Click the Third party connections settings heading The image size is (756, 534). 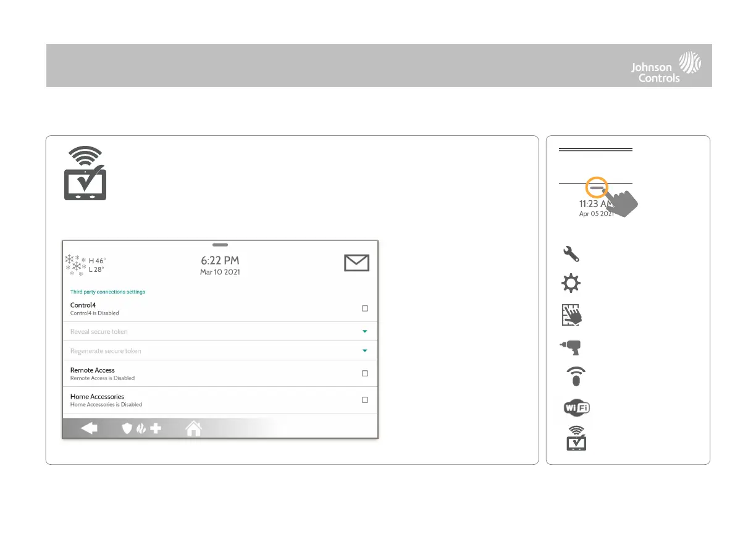(108, 292)
